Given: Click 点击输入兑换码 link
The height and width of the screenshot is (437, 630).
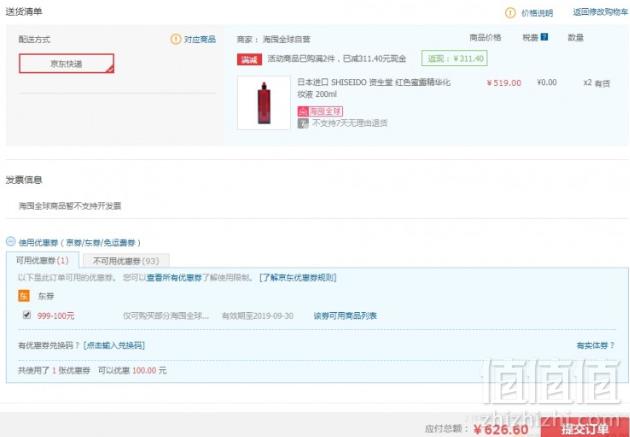Looking at the screenshot, I should (114, 345).
